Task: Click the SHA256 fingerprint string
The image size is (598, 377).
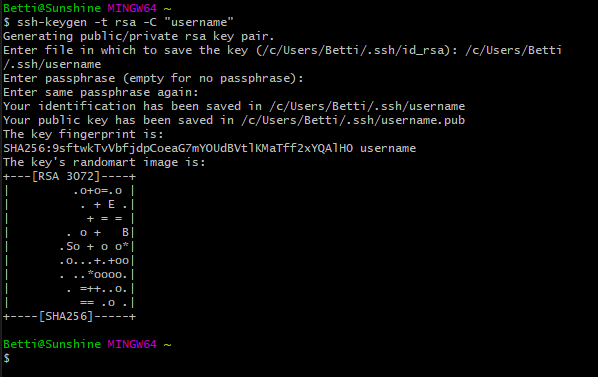Action: pos(178,148)
